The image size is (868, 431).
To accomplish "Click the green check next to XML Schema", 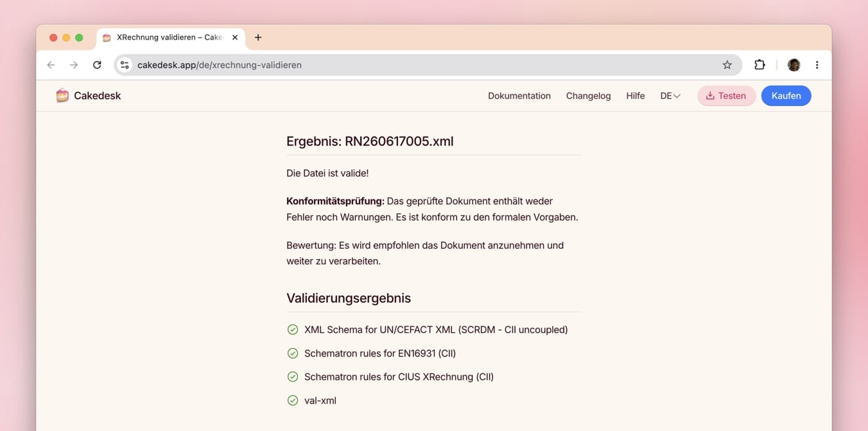I will tap(293, 330).
